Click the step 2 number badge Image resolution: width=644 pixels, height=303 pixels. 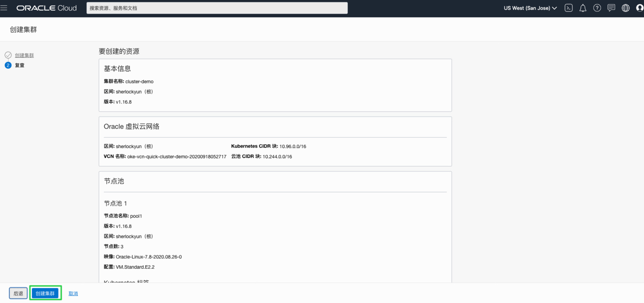[8, 65]
